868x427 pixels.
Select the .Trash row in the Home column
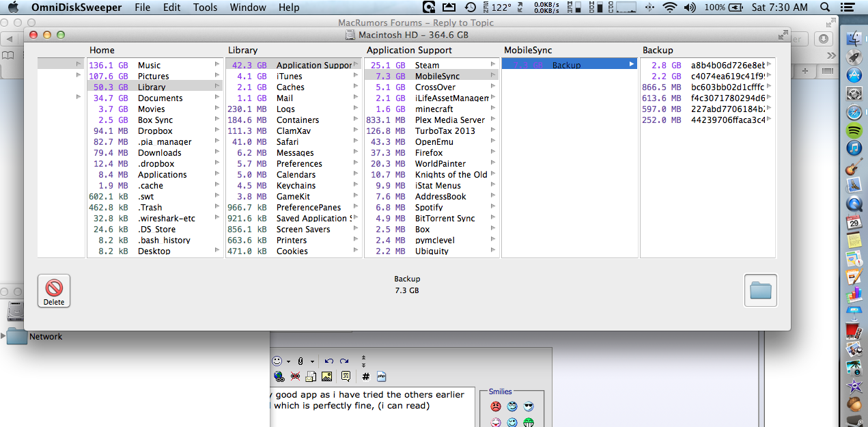tap(155, 207)
